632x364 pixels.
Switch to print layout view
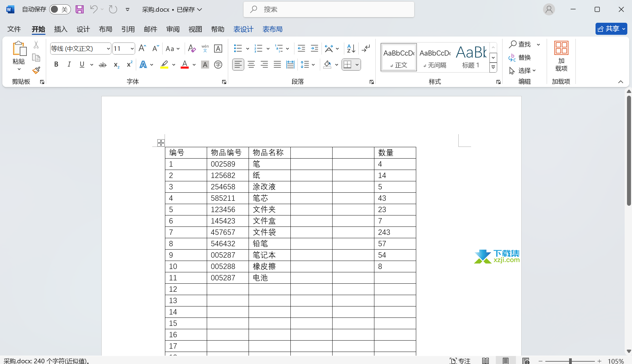pyautogui.click(x=506, y=360)
